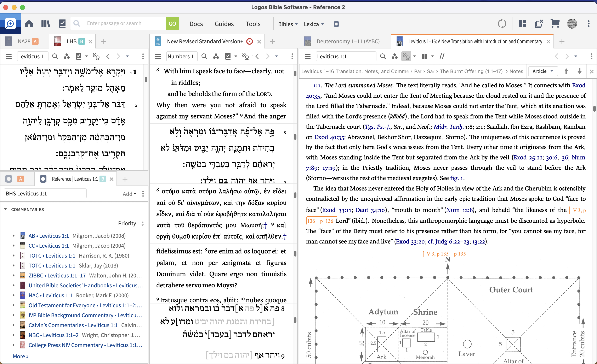This screenshot has height=364, width=597.
Task: Open the shopping cart store icon
Action: click(x=555, y=24)
